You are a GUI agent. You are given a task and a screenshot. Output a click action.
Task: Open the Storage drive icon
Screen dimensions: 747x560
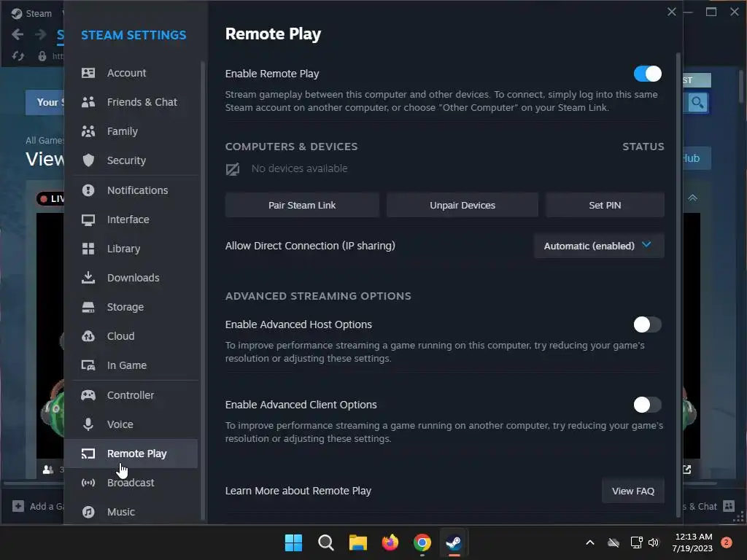coord(88,307)
